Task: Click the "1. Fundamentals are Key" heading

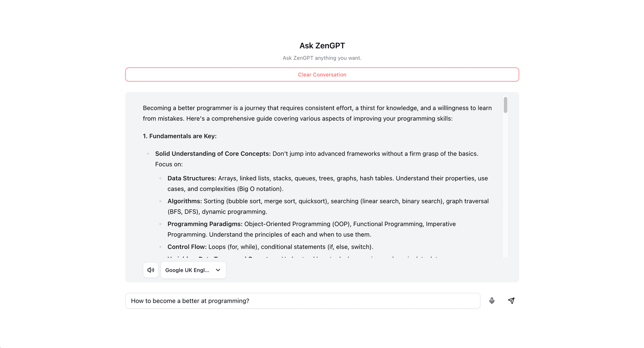Action: point(179,136)
